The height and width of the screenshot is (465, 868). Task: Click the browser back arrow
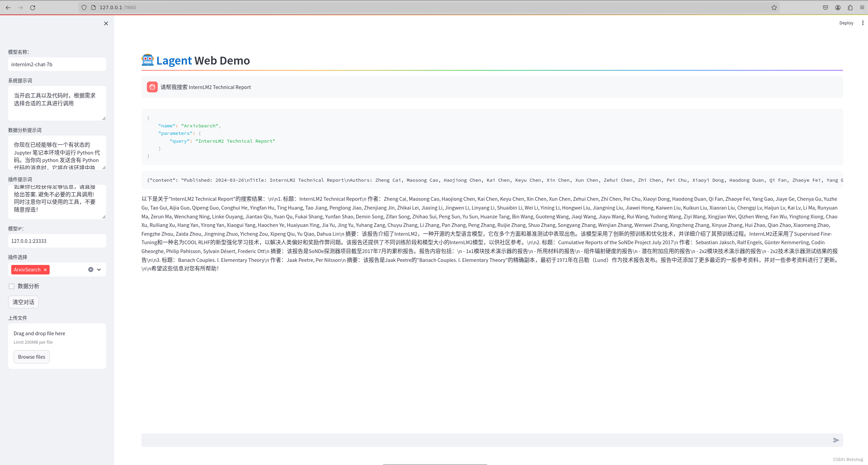pyautogui.click(x=8, y=7)
